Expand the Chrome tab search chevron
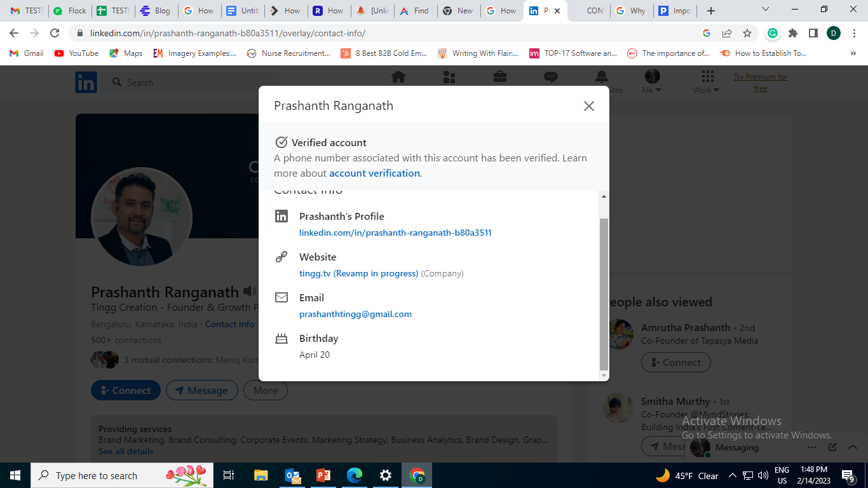 click(766, 10)
